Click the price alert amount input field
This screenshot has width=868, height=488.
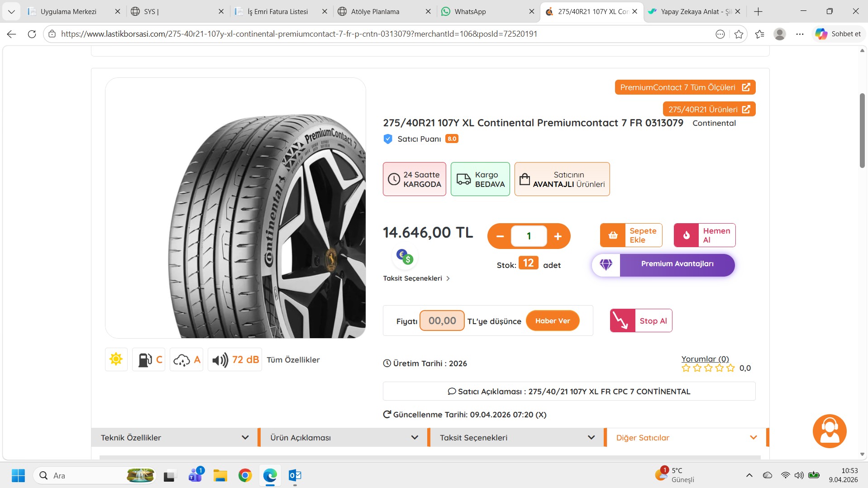click(x=442, y=321)
